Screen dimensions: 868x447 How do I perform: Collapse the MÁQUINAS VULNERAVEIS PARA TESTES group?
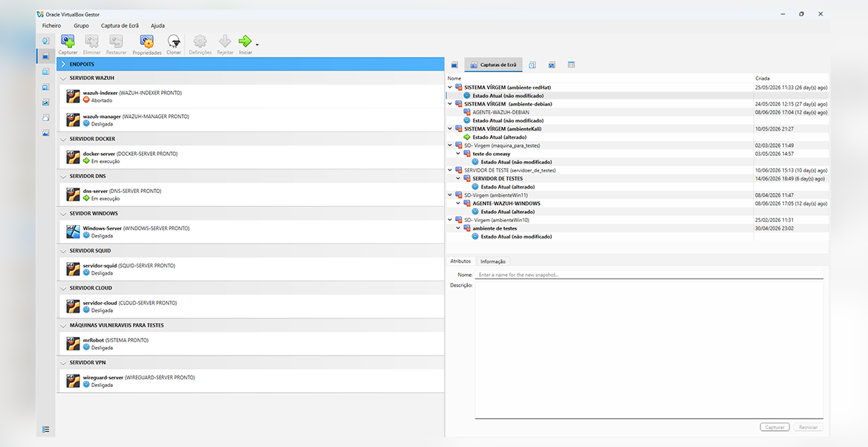pos(63,325)
